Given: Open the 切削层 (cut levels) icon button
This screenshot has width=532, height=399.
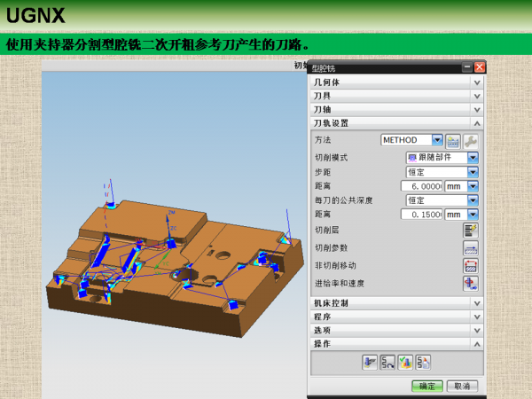Looking at the screenshot, I should coord(471,231).
